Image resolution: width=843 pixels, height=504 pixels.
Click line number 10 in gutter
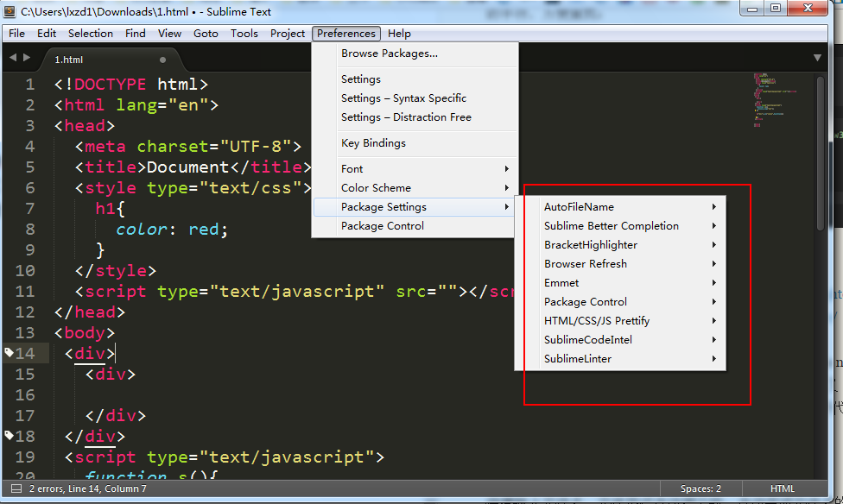(25, 271)
